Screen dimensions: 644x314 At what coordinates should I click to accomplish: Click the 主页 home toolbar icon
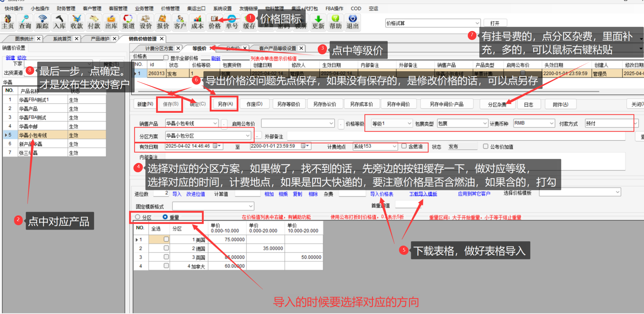point(8,22)
